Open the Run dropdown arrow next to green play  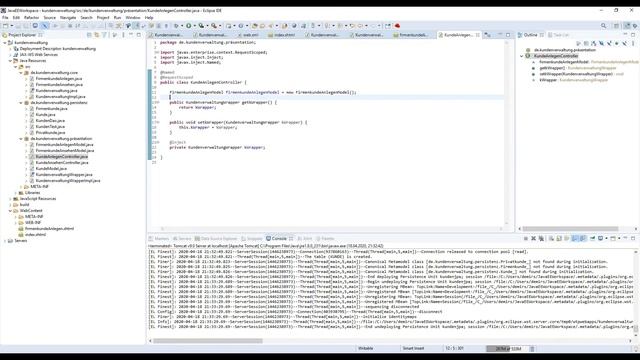[194, 26]
